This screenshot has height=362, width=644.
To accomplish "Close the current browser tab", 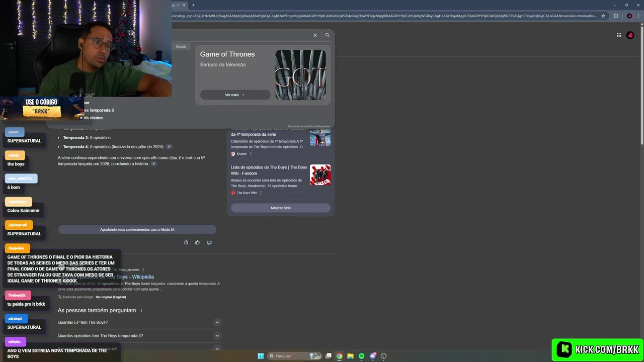I will coord(184,5).
